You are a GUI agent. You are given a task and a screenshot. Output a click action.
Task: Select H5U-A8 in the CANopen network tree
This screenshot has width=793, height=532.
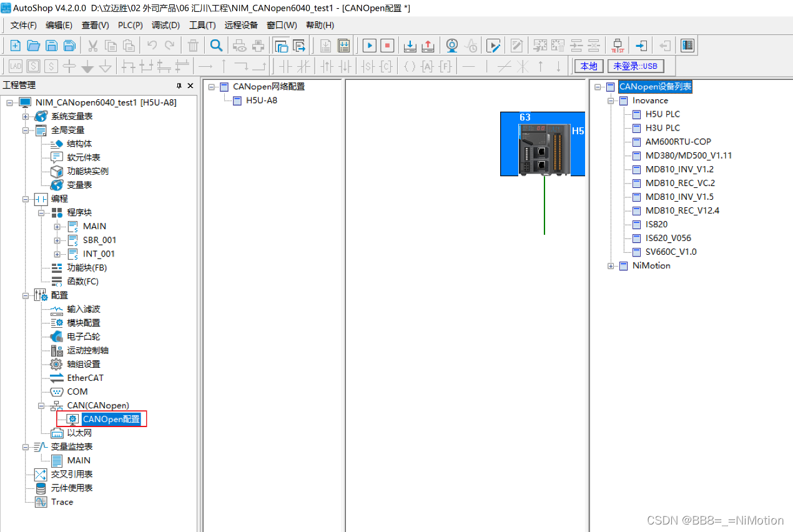click(262, 101)
